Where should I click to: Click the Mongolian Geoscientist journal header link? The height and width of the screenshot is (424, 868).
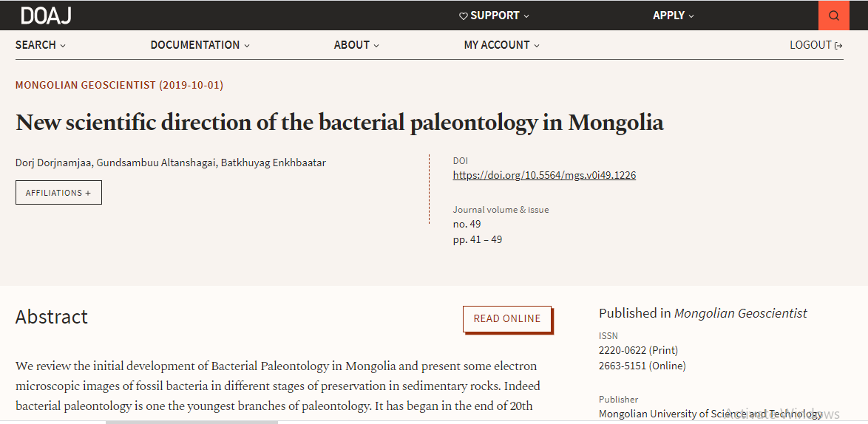click(120, 85)
